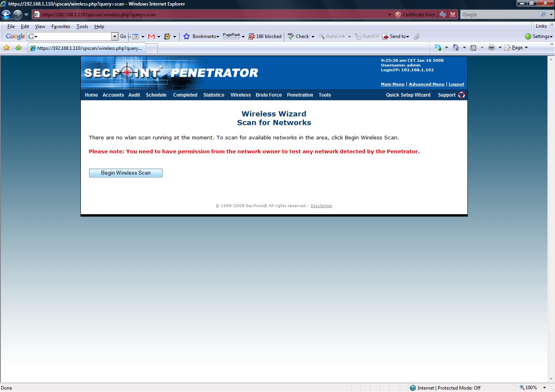555x392 pixels.
Task: Click the 186 blocked popup blocker button
Action: click(x=265, y=36)
